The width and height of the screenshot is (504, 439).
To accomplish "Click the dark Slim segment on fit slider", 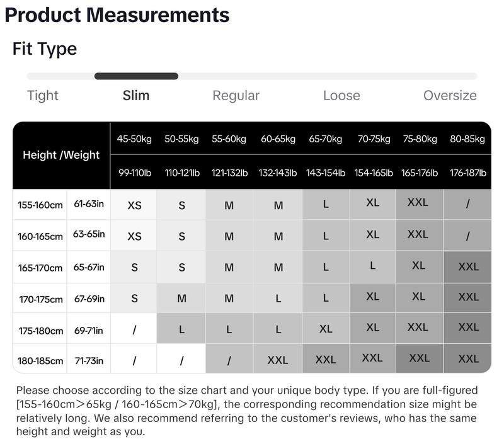I will click(x=136, y=76).
